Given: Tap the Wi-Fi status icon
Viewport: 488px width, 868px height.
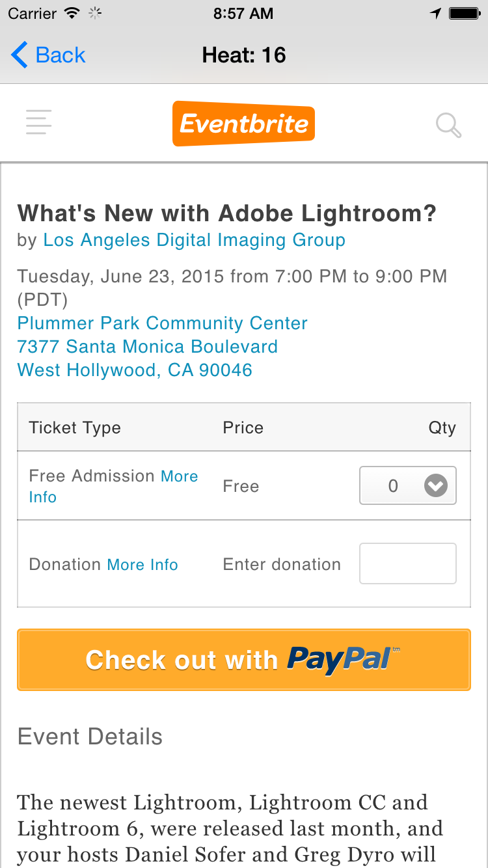Looking at the screenshot, I should point(72,13).
